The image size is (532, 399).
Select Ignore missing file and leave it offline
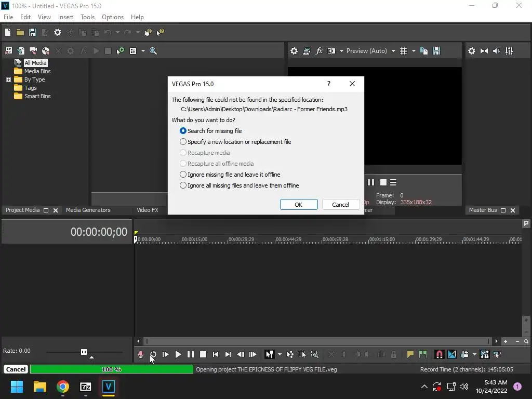tap(230, 175)
